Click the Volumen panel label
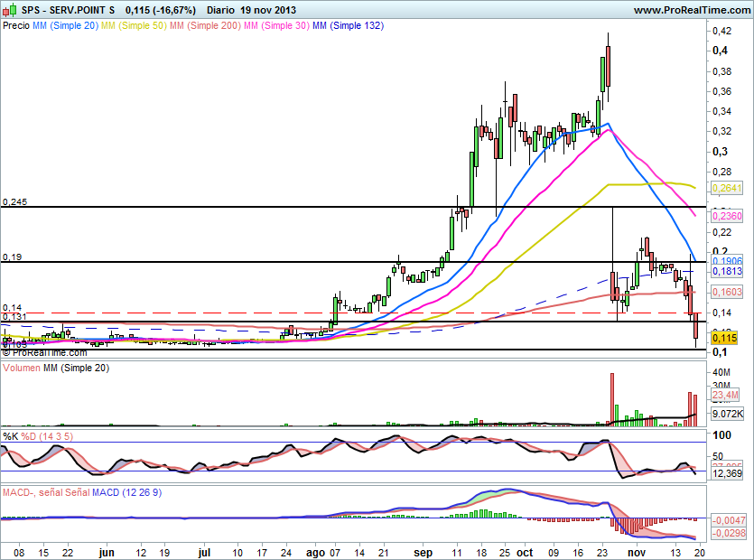This screenshot has height=560, width=754. (x=23, y=369)
